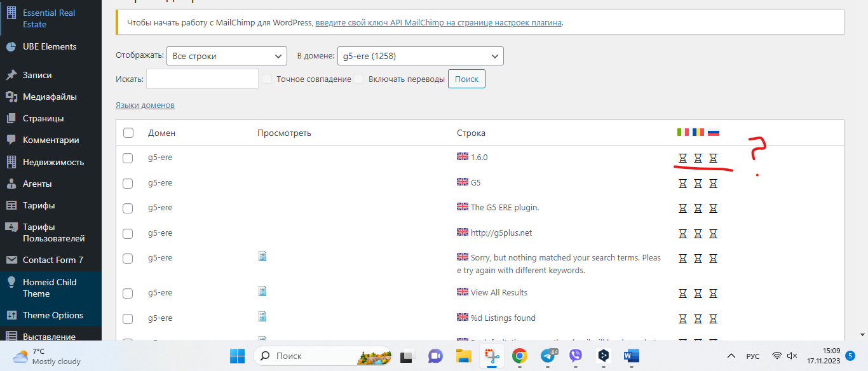The height and width of the screenshot is (371, 868).
Task: Toggle the select-all checkbox in table header
Action: pyautogui.click(x=128, y=133)
